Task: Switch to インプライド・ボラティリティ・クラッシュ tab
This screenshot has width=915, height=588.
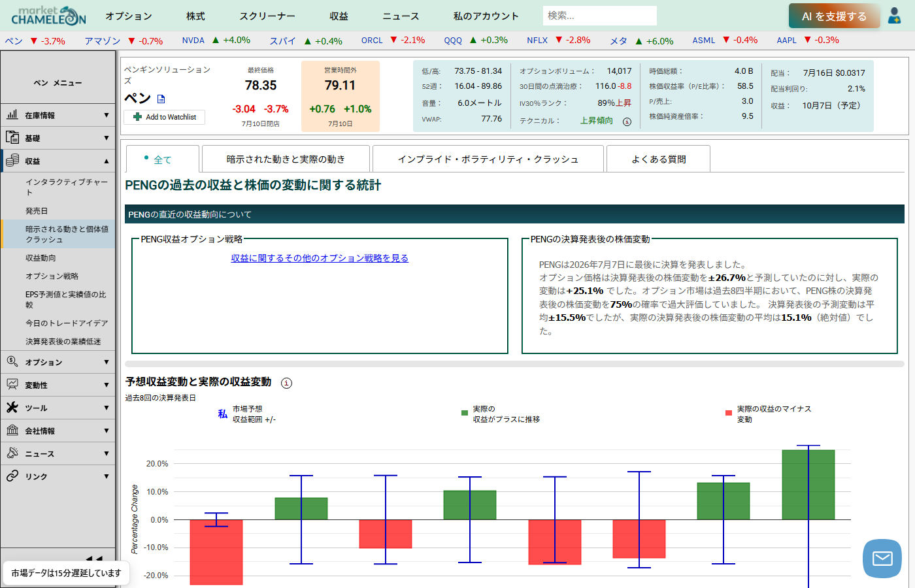Action: pos(488,159)
